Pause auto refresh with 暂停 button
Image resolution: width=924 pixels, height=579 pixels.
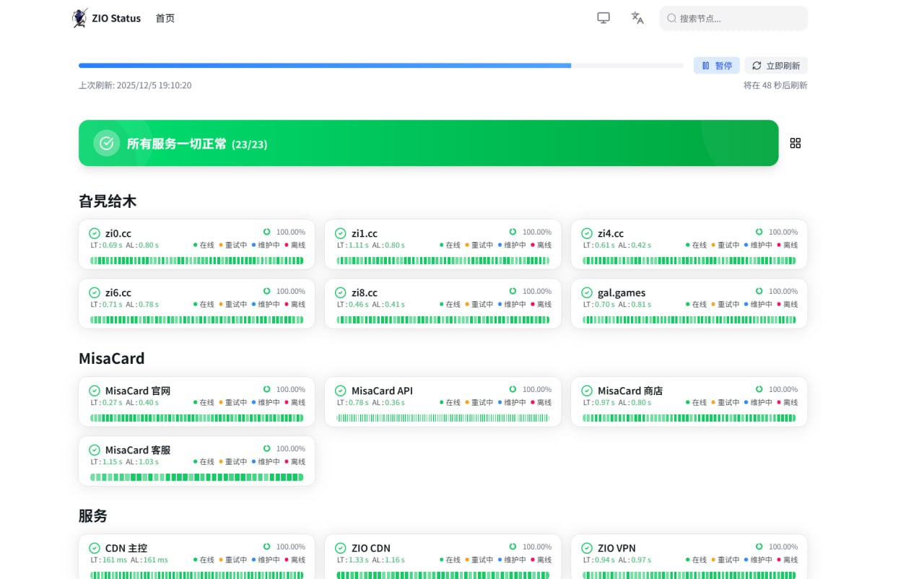[x=717, y=66]
